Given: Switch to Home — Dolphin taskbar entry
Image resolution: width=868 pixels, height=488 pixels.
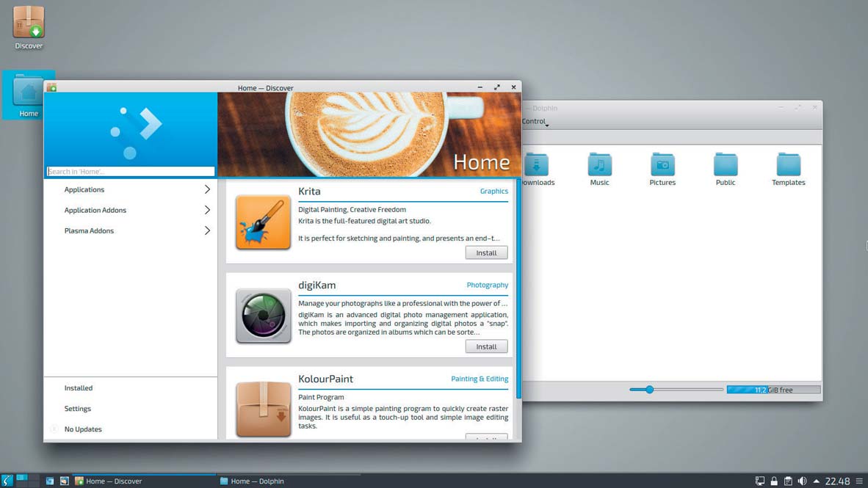Looking at the screenshot, I should [x=289, y=481].
